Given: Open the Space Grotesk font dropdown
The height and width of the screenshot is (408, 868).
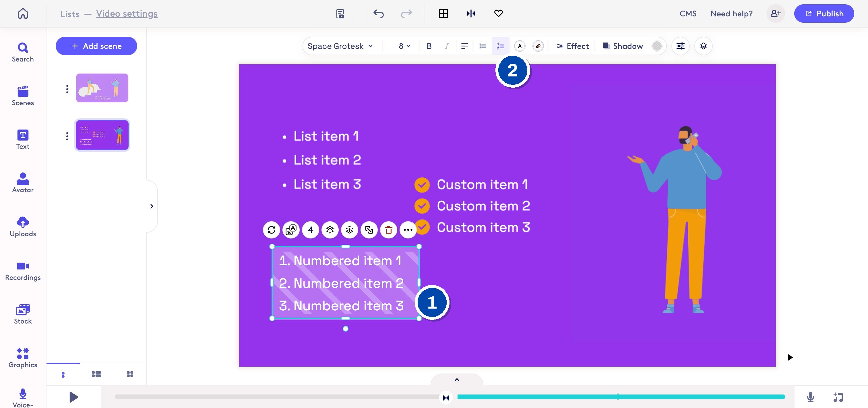Looking at the screenshot, I should point(340,46).
